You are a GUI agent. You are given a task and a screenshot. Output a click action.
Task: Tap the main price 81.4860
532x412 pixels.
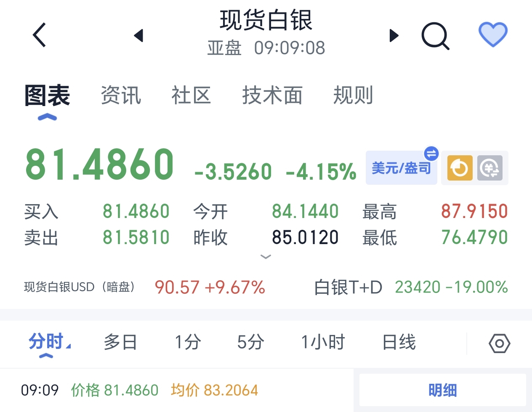(99, 165)
